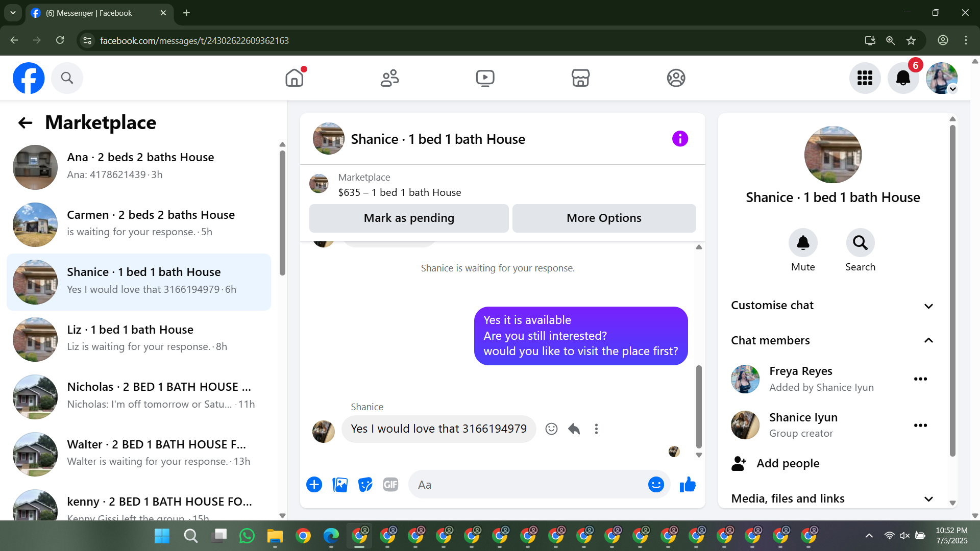Screen dimensions: 980x551
Task: Open the GIF picker in composer
Action: [390, 485]
